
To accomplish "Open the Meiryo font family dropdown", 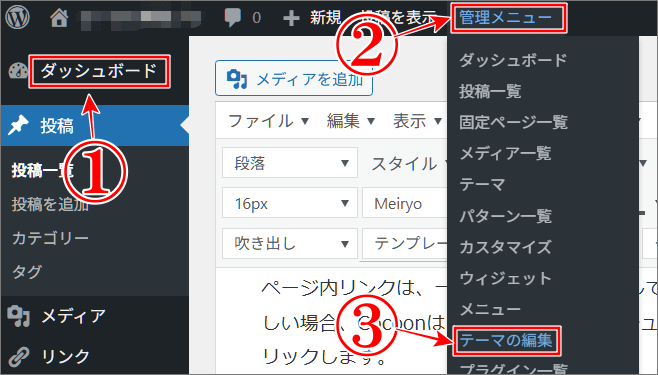I will 405,203.
